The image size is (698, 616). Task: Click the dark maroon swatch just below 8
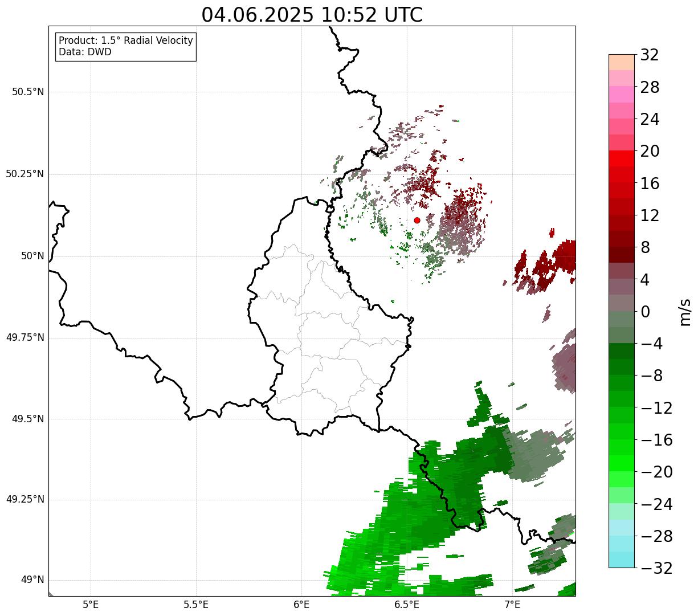[621, 255]
